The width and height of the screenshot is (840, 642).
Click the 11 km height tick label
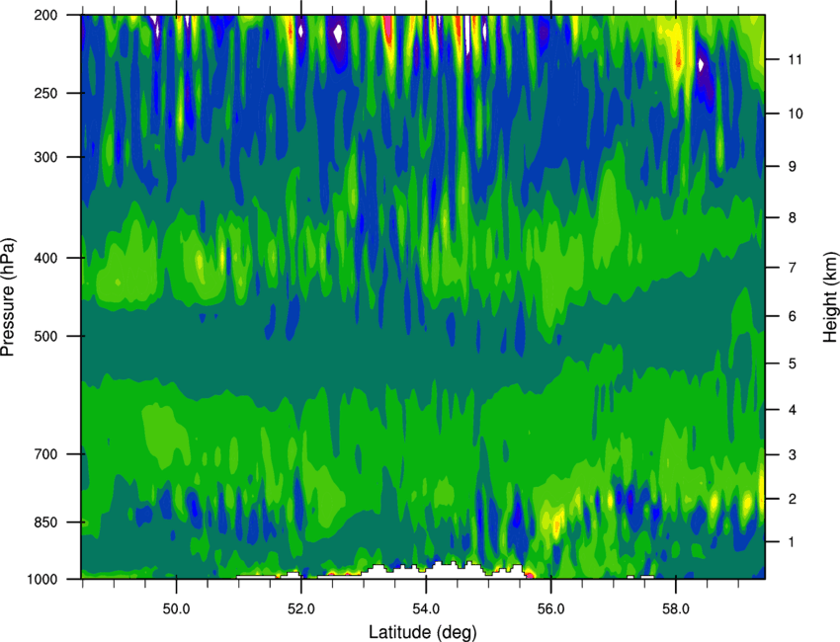[x=795, y=59]
